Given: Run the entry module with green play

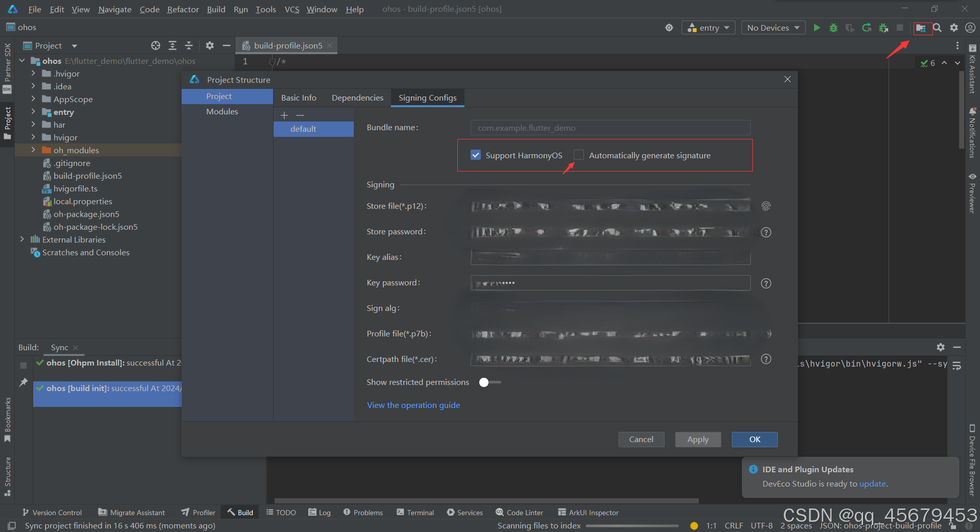Looking at the screenshot, I should pos(817,28).
